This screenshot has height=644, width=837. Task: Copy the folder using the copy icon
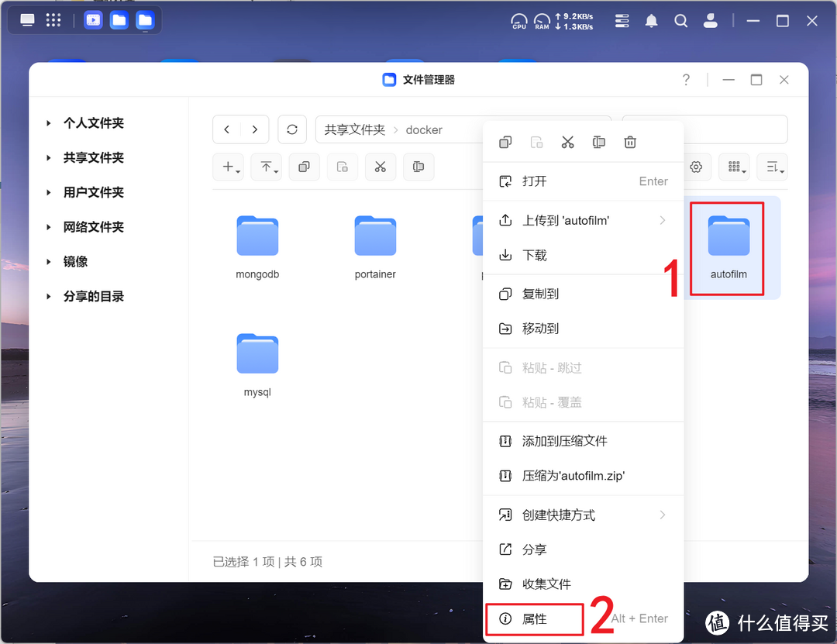[505, 142]
